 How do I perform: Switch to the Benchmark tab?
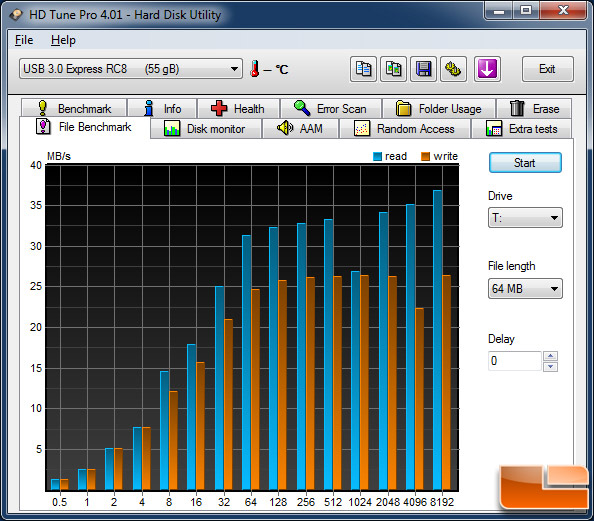(74, 108)
